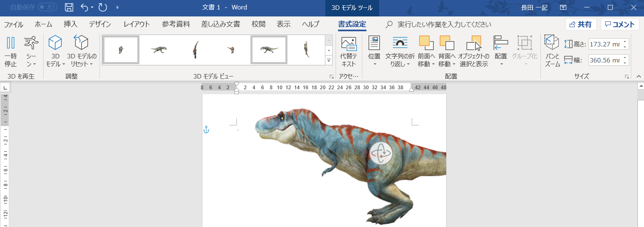
Task: Click the vertical scrollbar up arrow
Action: coord(640,86)
